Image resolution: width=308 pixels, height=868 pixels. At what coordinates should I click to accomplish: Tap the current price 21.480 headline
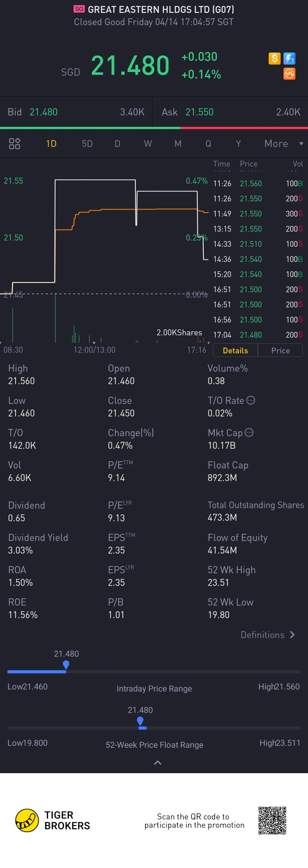click(130, 65)
